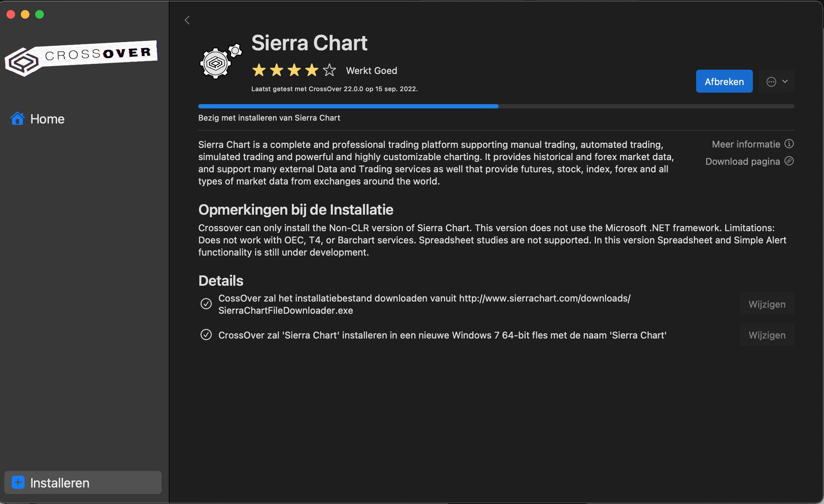Click the back arrow chevron
The width and height of the screenshot is (824, 504).
187,20
